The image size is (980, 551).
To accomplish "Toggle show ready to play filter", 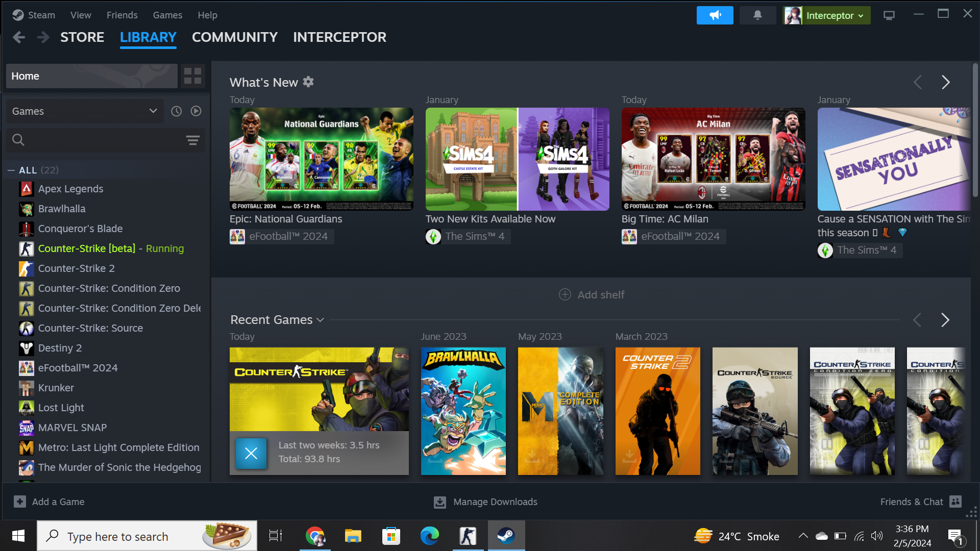I will (x=196, y=111).
